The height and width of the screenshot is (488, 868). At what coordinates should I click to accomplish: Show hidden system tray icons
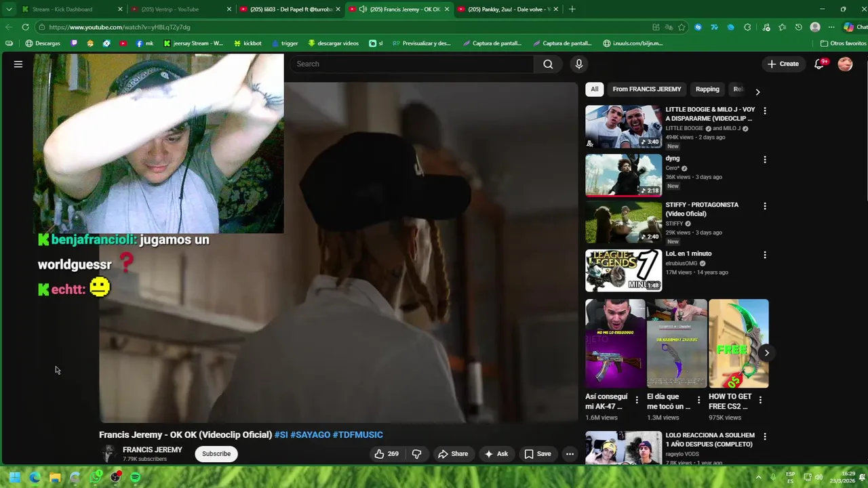[x=759, y=477]
